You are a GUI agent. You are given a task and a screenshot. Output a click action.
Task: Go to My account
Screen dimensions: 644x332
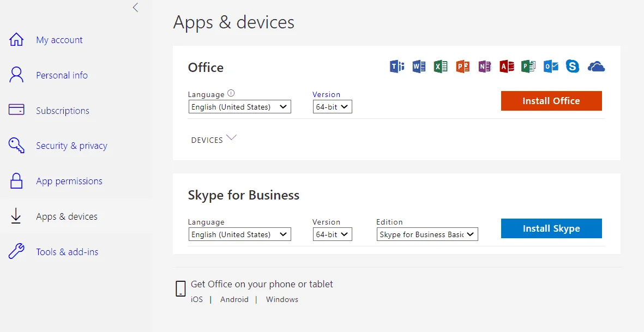tap(59, 40)
